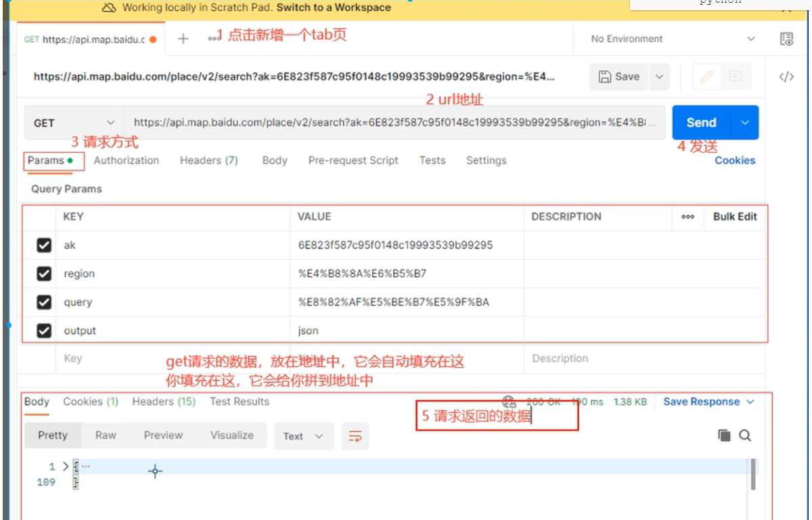
Task: Switch to the Authorization tab
Action: (127, 160)
